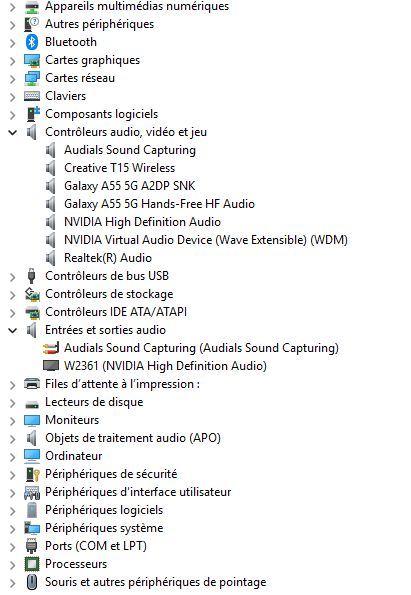Click the USB plug icon for Contrôleurs de bus

(x=32, y=276)
